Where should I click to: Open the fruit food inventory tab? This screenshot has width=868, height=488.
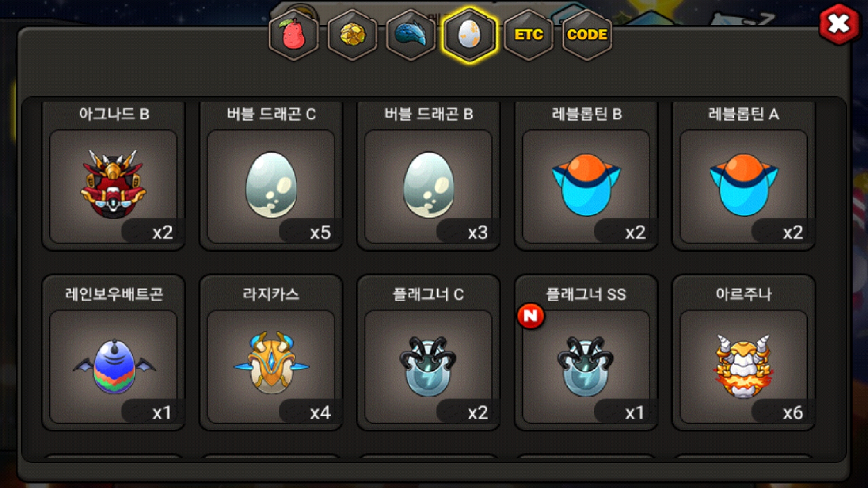294,35
